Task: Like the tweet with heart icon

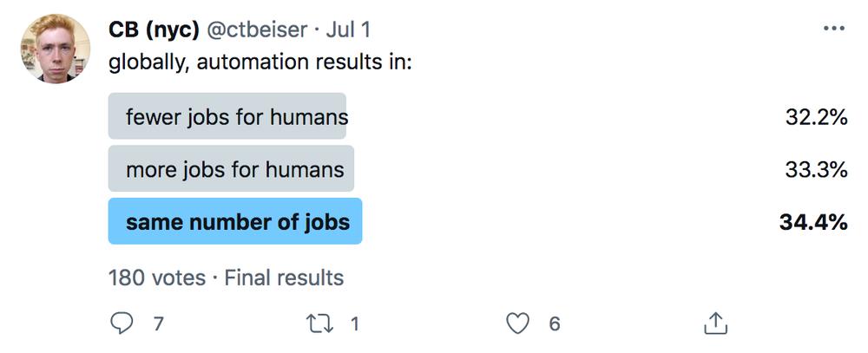Action: pyautogui.click(x=518, y=324)
